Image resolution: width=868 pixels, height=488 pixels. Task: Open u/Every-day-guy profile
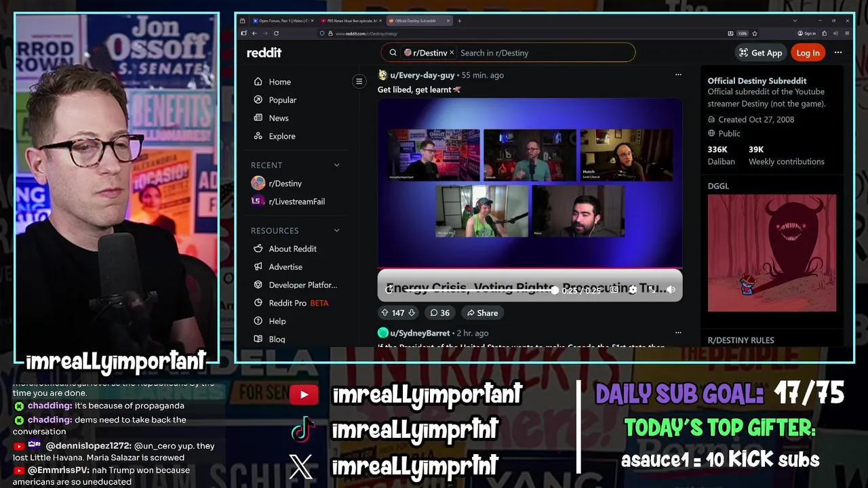[x=422, y=75]
